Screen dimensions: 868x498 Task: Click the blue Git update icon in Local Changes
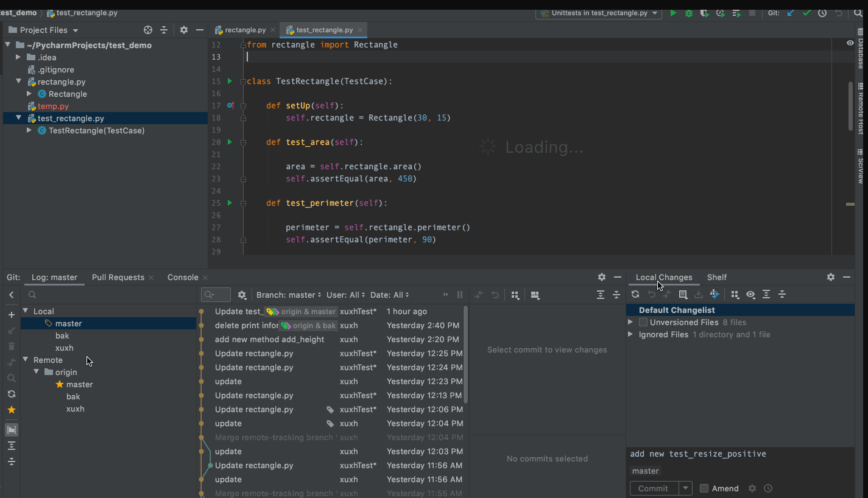(715, 294)
